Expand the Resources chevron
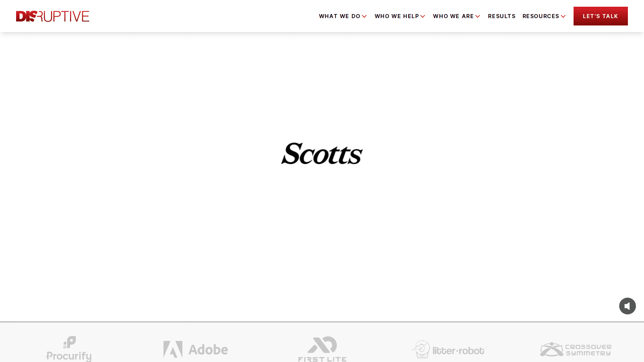 [x=563, y=16]
